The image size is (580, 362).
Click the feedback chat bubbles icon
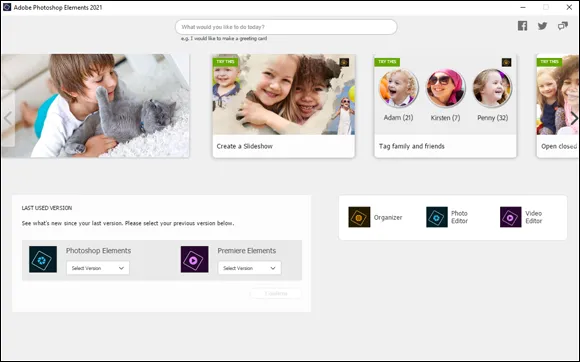point(563,26)
